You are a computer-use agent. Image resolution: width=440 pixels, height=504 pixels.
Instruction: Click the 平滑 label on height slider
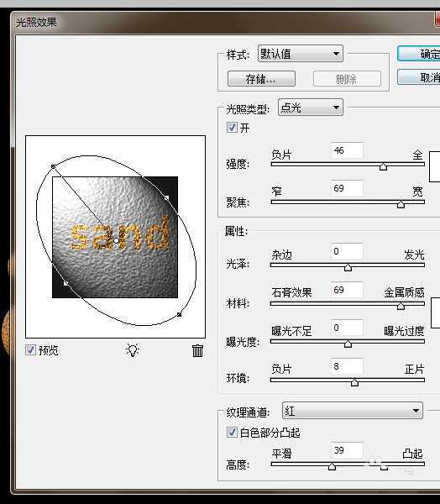click(x=281, y=454)
